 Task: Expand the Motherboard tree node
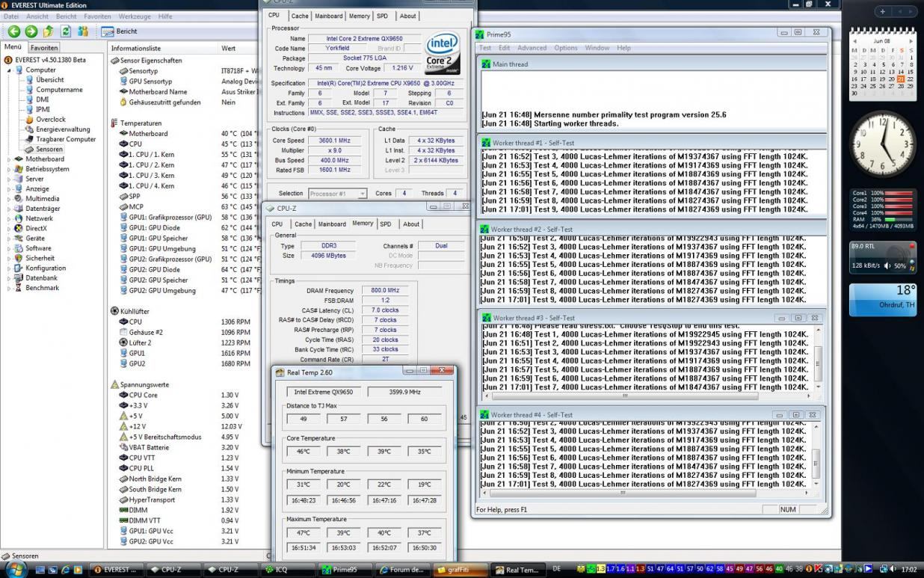click(10, 159)
